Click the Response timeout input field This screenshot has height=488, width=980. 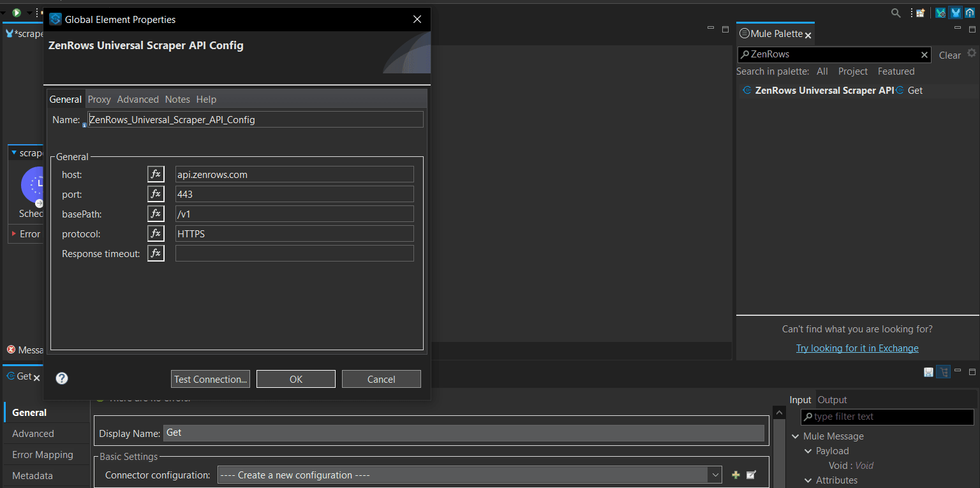(x=295, y=253)
